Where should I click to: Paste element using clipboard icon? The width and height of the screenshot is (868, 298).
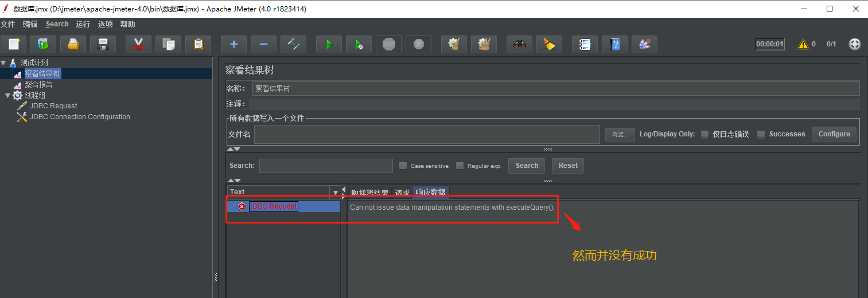pos(198,44)
